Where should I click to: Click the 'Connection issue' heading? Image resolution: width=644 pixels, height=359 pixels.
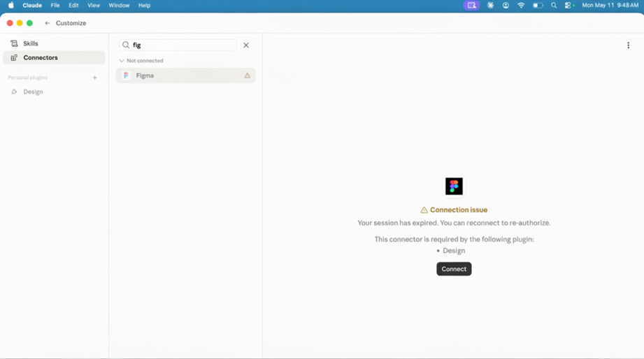(x=459, y=210)
